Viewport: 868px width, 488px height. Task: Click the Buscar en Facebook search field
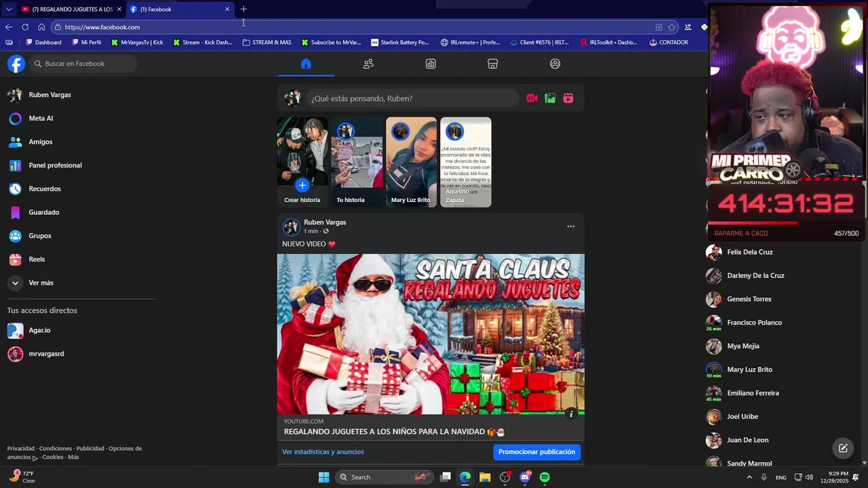point(84,64)
